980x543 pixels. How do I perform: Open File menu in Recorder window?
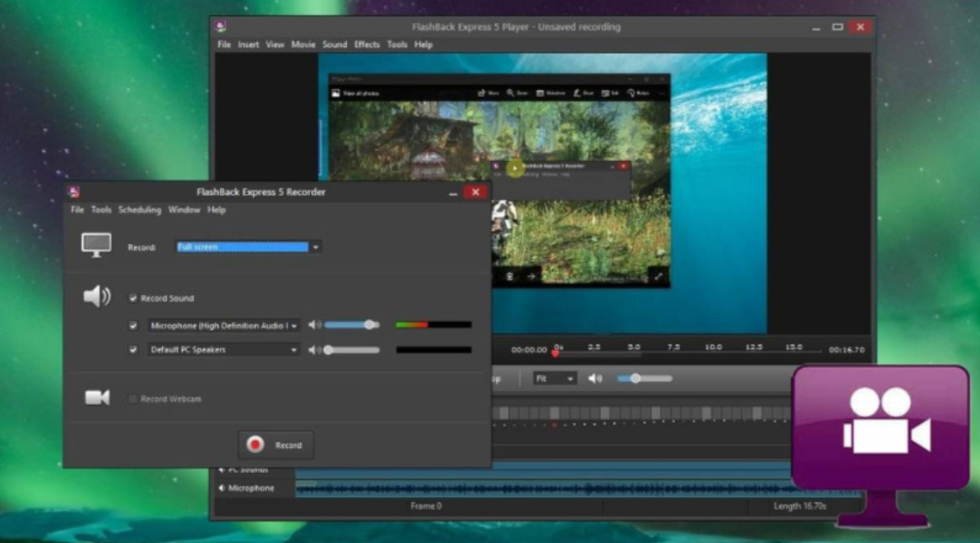[x=77, y=209]
